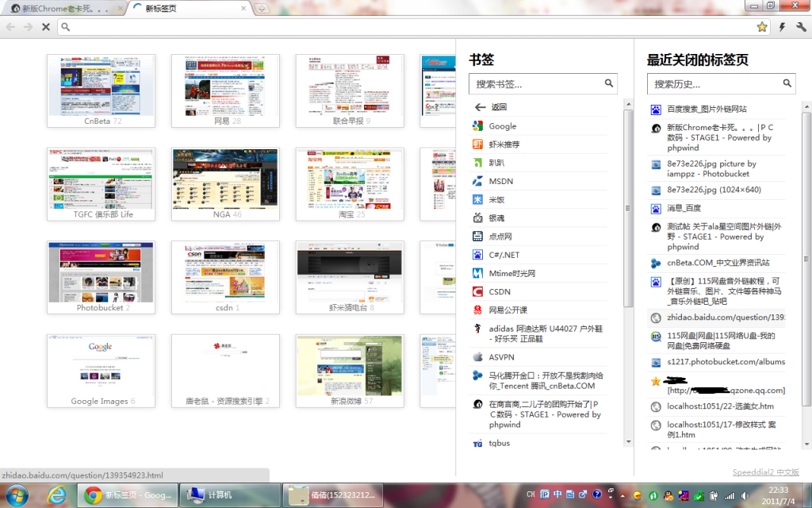Viewport: 812px width, 508px height.
Task: Open the 唐老鼠 资源搜索引擎 thumbnail
Action: tap(225, 371)
